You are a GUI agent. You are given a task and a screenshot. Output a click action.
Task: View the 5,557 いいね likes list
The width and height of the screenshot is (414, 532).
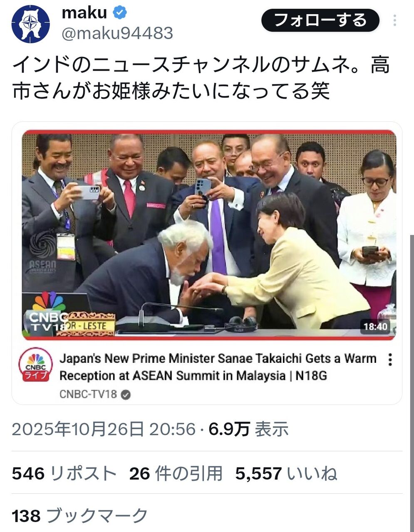(286, 473)
